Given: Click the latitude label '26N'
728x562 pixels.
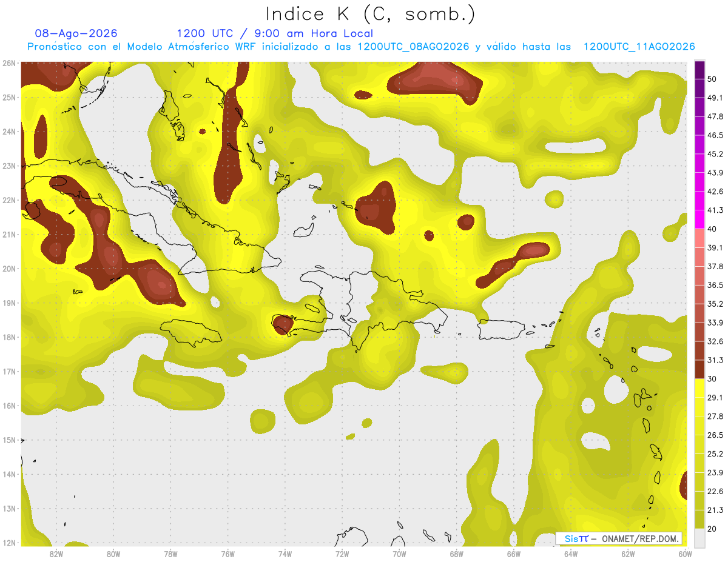Looking at the screenshot, I should (9, 63).
